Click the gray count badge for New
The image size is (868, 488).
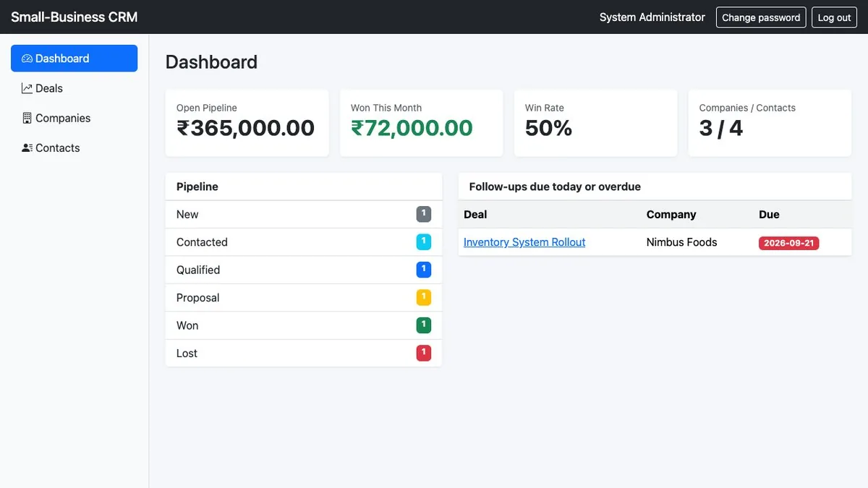(424, 214)
